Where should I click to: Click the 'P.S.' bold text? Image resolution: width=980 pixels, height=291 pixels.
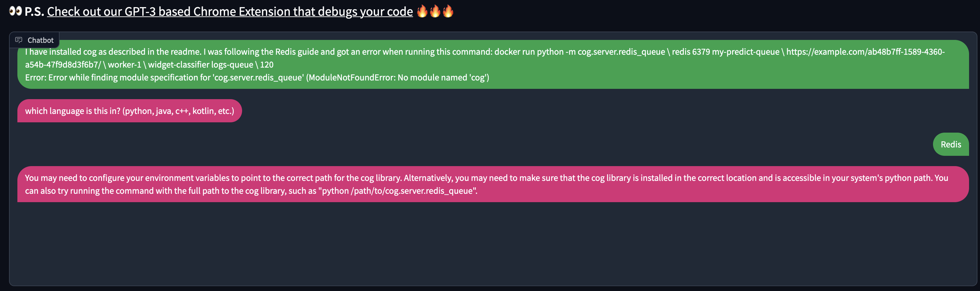(34, 11)
